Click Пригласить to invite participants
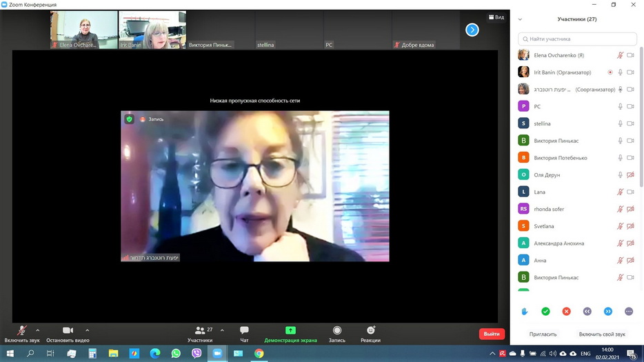 (543, 334)
